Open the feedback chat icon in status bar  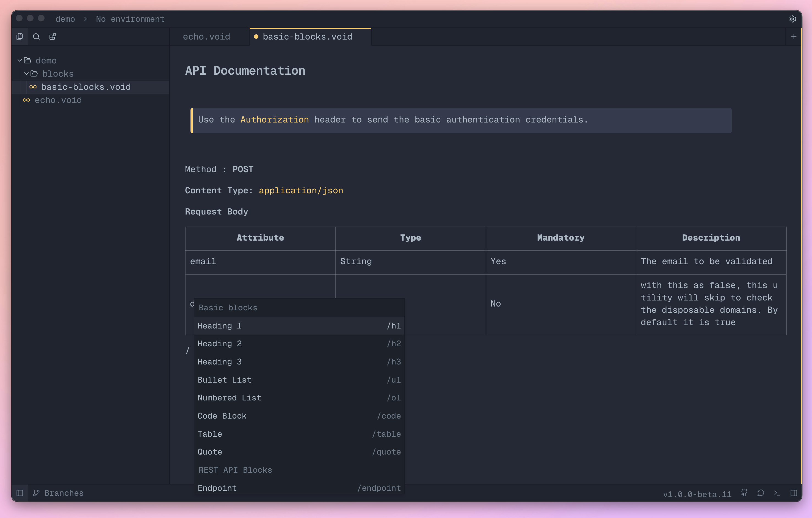coord(761,493)
